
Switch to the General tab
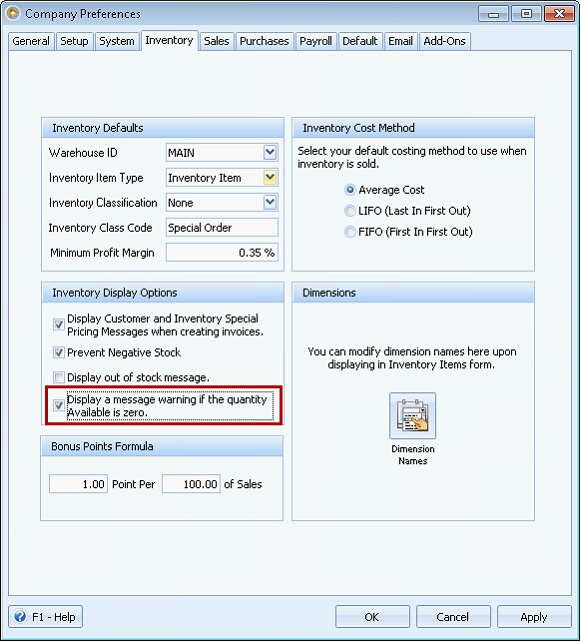tap(31, 41)
